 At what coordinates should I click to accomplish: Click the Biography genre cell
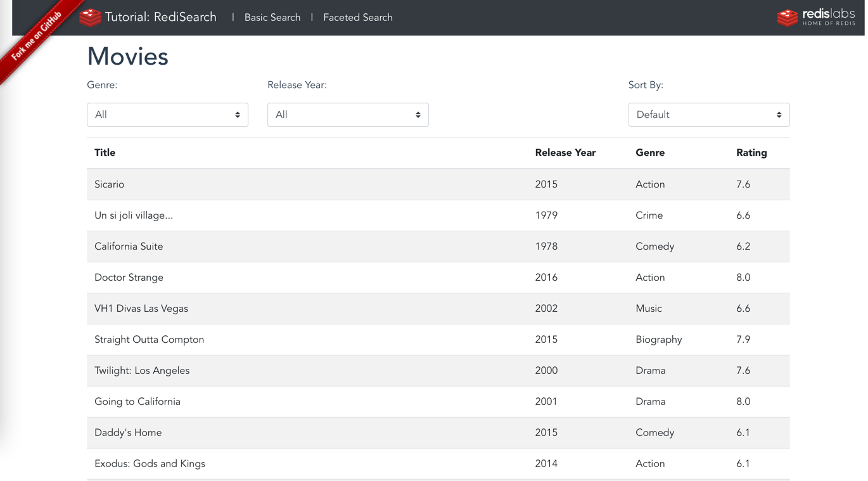659,340
